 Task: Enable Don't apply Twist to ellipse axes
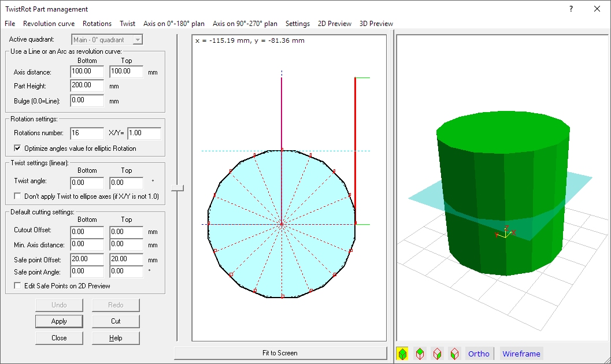[17, 196]
